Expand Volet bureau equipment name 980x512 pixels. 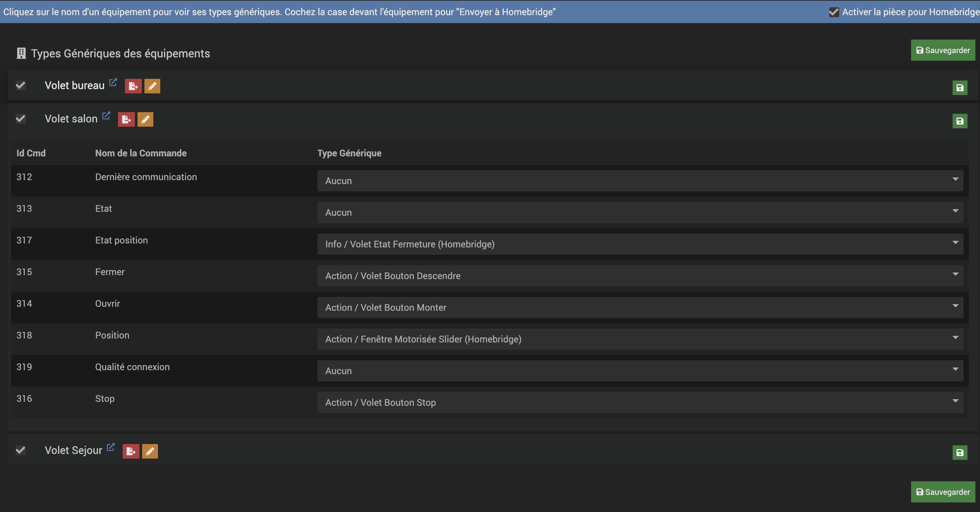[75, 86]
